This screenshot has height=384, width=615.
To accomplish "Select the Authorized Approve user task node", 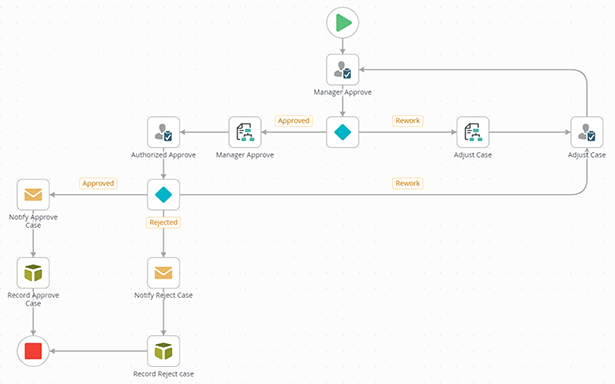I will tap(164, 132).
